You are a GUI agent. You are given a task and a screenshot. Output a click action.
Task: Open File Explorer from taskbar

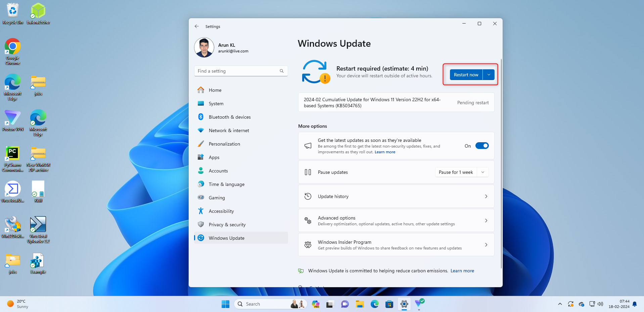(x=360, y=304)
